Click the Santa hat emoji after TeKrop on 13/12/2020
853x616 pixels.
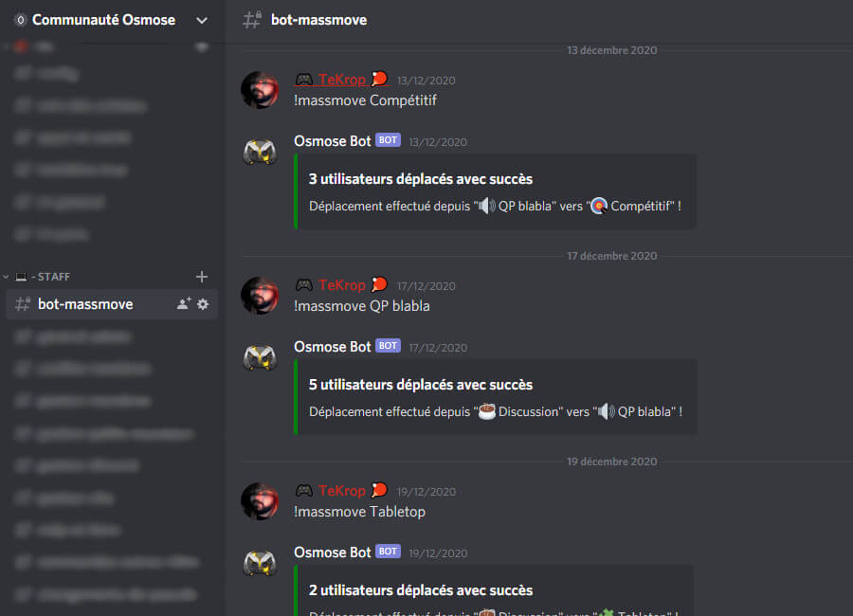(x=379, y=79)
